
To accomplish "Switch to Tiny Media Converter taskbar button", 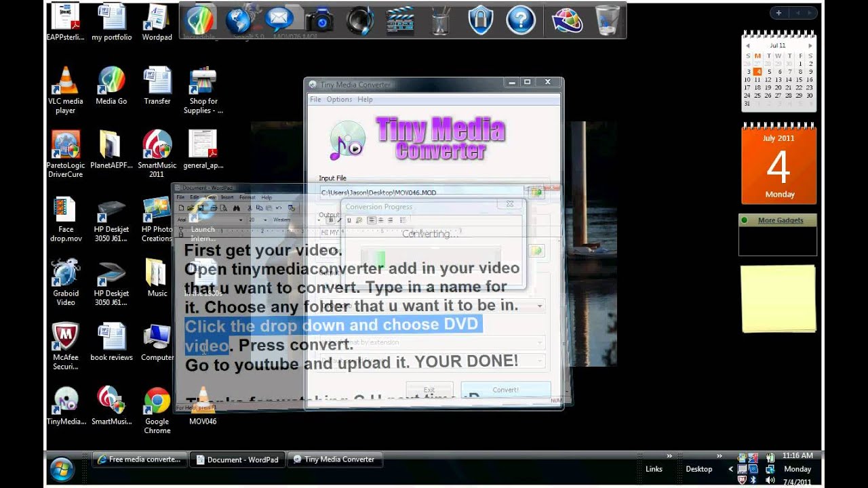I will [x=334, y=460].
